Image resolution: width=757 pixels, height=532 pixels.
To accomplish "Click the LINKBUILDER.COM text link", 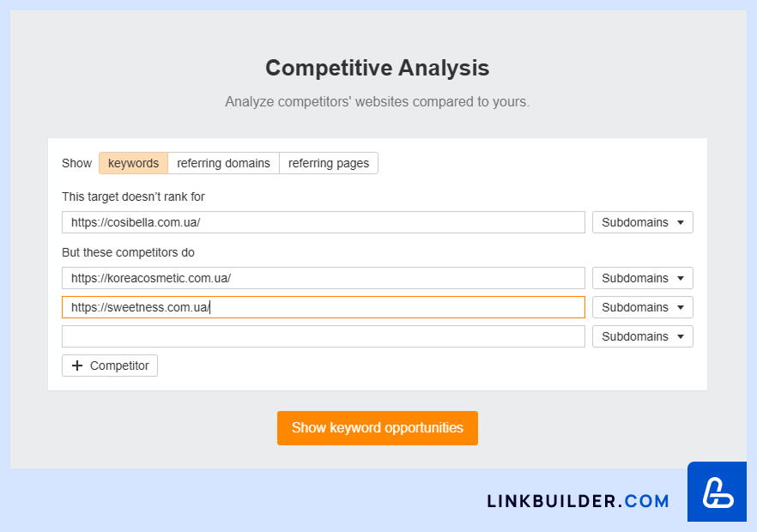I will pos(578,501).
